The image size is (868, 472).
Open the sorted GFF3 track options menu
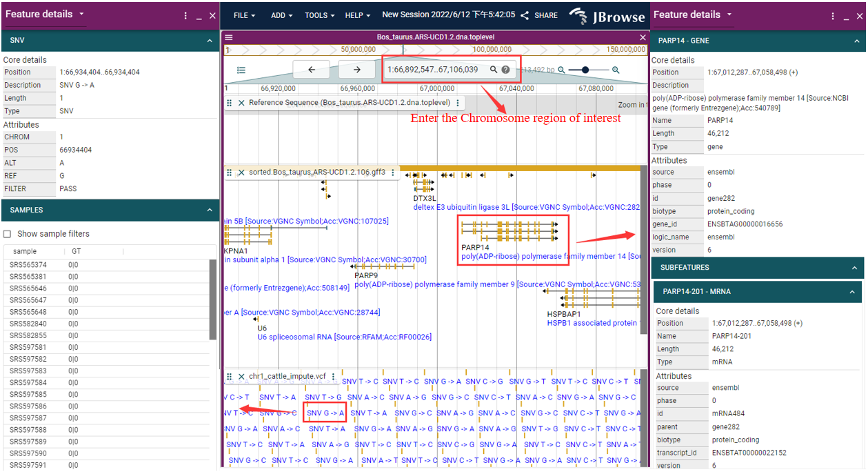tap(393, 172)
